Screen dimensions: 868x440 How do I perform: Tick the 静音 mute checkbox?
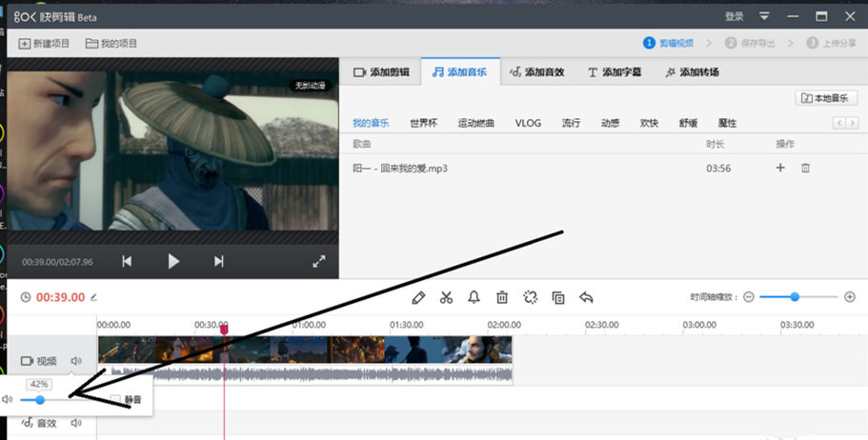coord(115,399)
